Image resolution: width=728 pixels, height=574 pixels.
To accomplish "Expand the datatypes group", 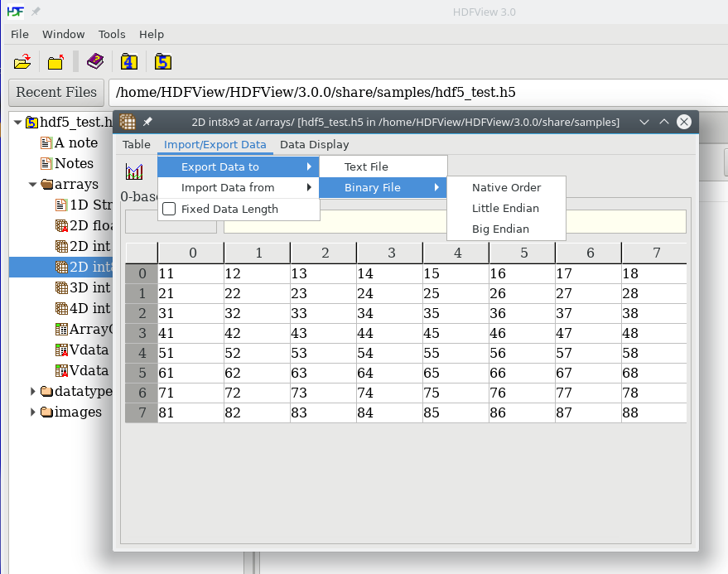I will click(32, 392).
